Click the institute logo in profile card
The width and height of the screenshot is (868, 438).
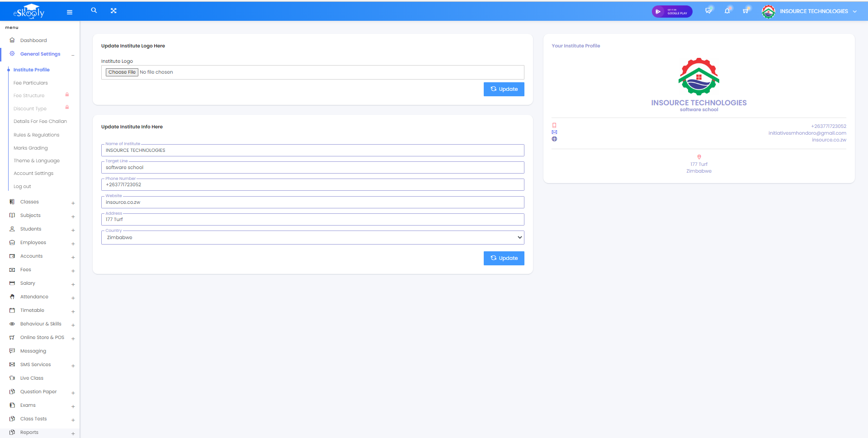click(x=699, y=76)
